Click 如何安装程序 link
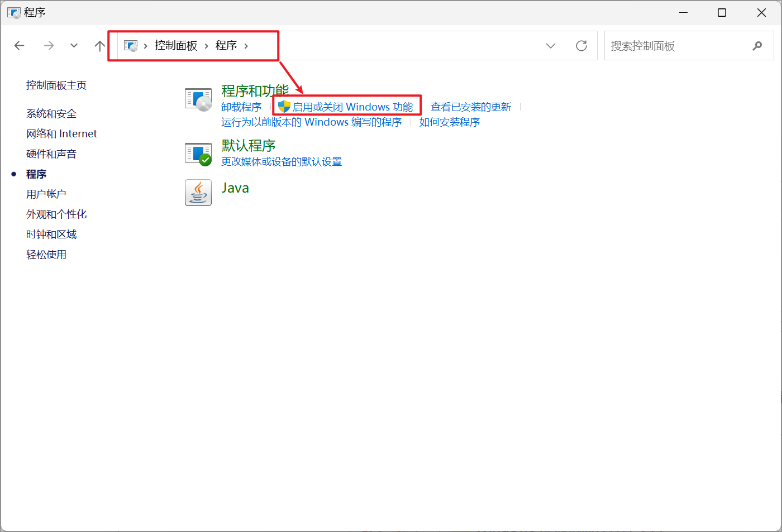 click(450, 122)
